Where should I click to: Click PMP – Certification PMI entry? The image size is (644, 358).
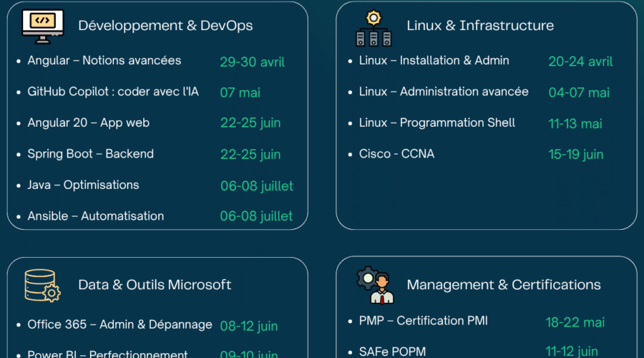424,321
